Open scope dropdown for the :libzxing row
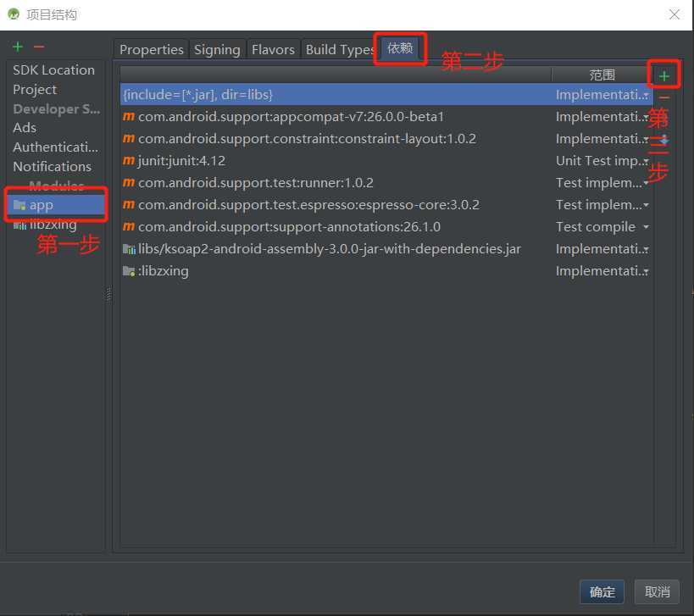This screenshot has width=694, height=616. 646,271
